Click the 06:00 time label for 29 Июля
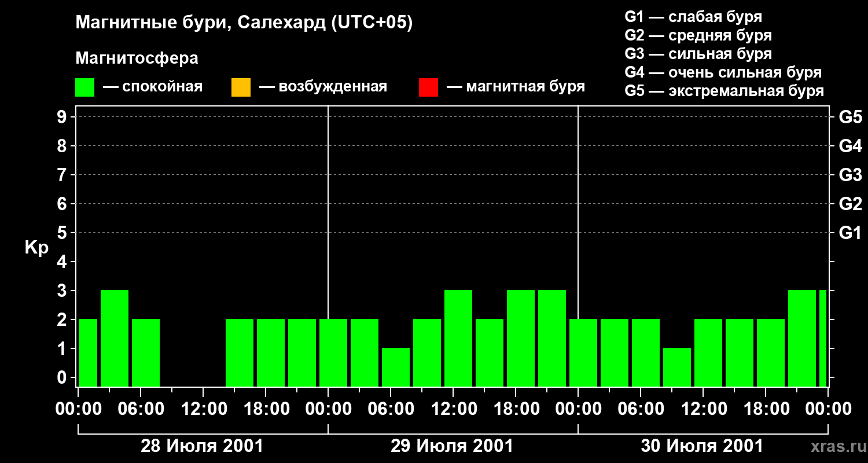 (391, 409)
